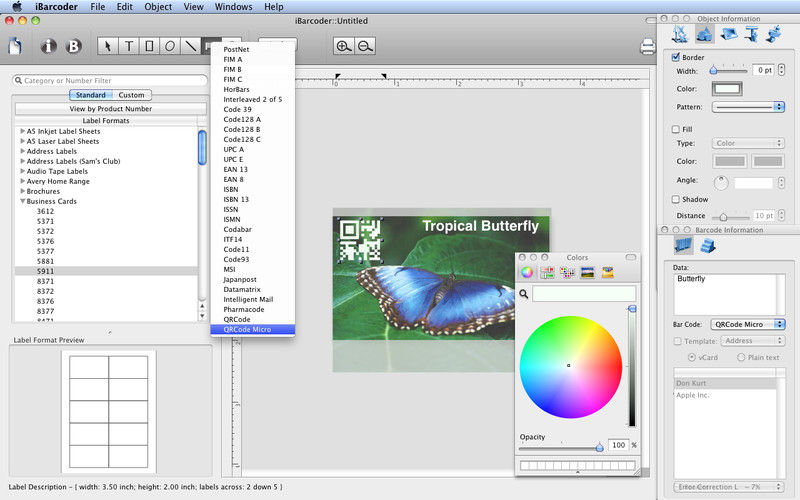Select the Rectangle shape tool
The width and height of the screenshot is (800, 500).
click(x=149, y=46)
